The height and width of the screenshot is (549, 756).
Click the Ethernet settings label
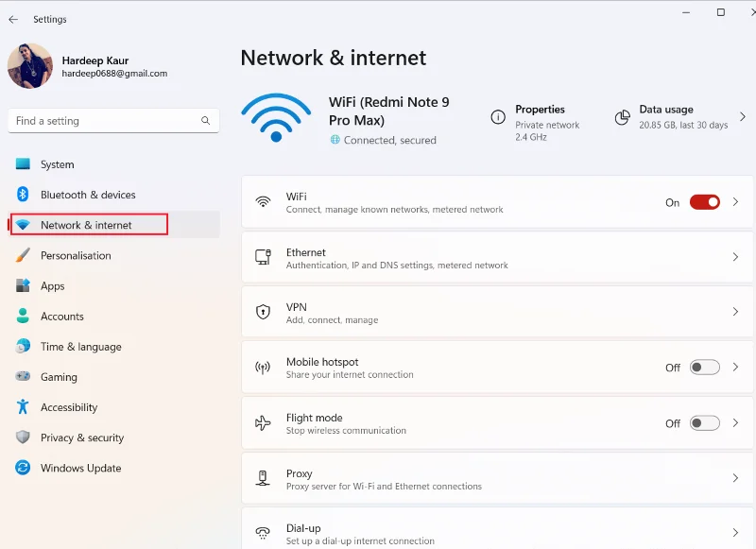click(x=305, y=252)
